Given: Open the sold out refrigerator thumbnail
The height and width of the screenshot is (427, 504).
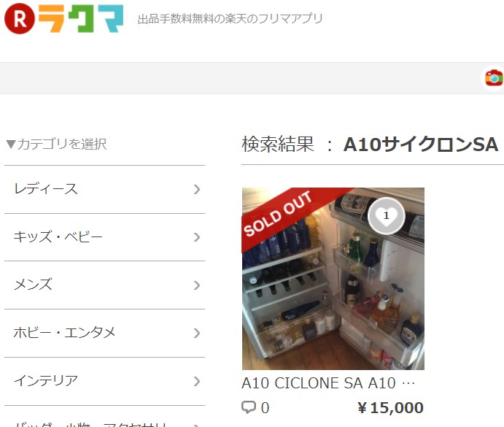Looking at the screenshot, I should 333,279.
